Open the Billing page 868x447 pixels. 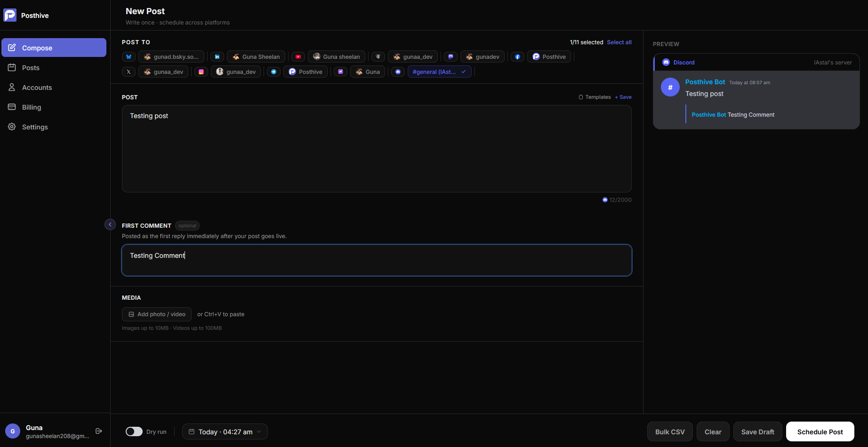(x=54, y=107)
